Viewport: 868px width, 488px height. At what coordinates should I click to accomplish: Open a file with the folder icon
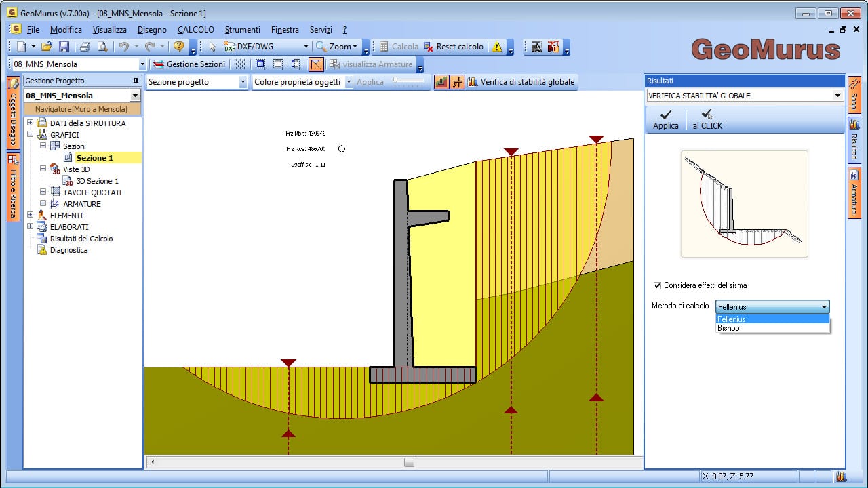pos(47,47)
